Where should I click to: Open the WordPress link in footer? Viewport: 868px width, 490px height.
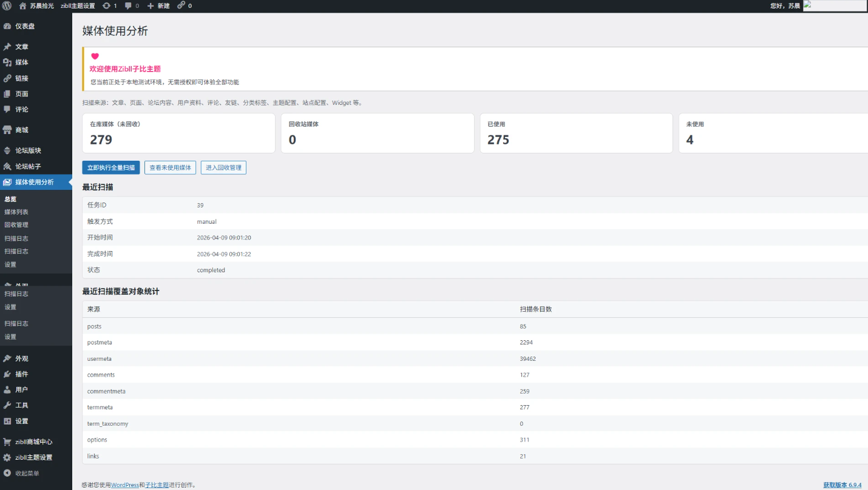click(x=124, y=485)
